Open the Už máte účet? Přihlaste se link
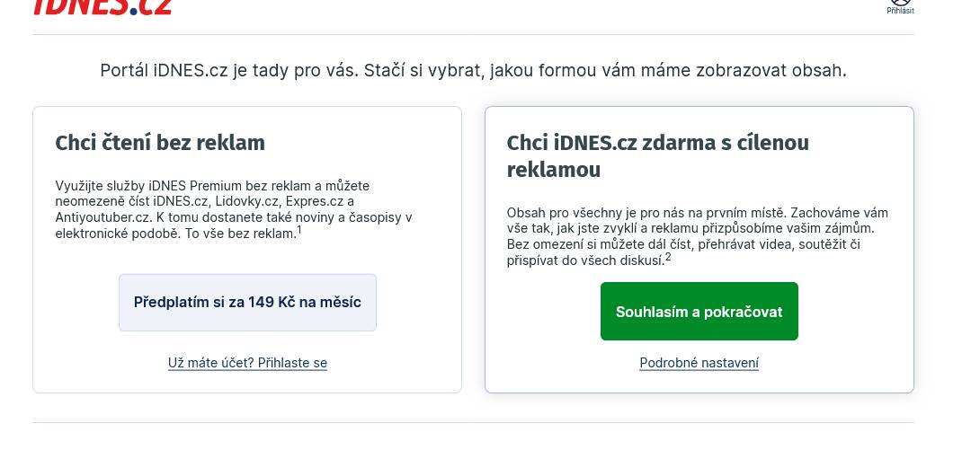The width and height of the screenshot is (980, 450). [x=247, y=363]
